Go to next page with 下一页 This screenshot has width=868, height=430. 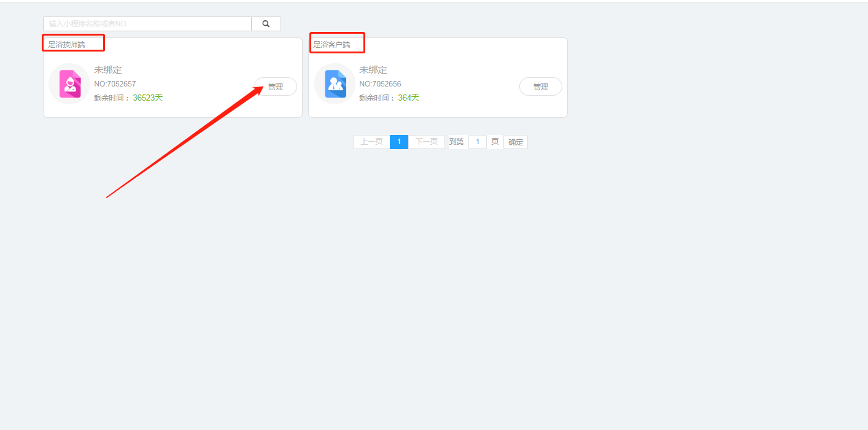click(427, 142)
